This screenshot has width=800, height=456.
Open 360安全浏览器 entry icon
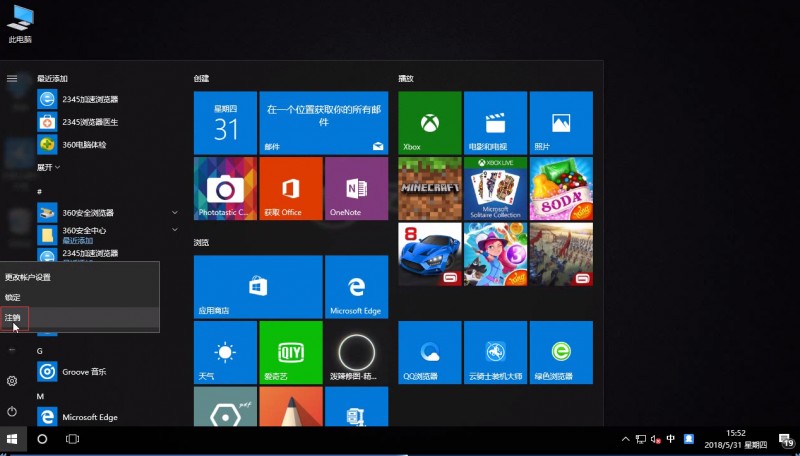tap(47, 212)
